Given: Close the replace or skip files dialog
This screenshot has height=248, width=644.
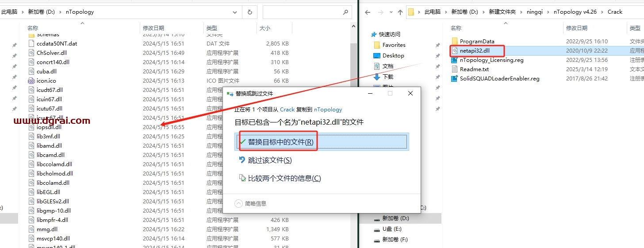Looking at the screenshot, I should (x=410, y=93).
